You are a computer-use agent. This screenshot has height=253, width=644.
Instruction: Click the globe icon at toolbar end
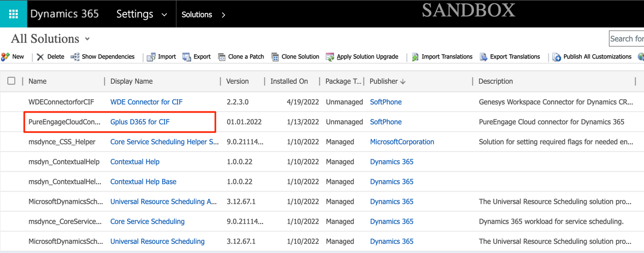(641, 57)
